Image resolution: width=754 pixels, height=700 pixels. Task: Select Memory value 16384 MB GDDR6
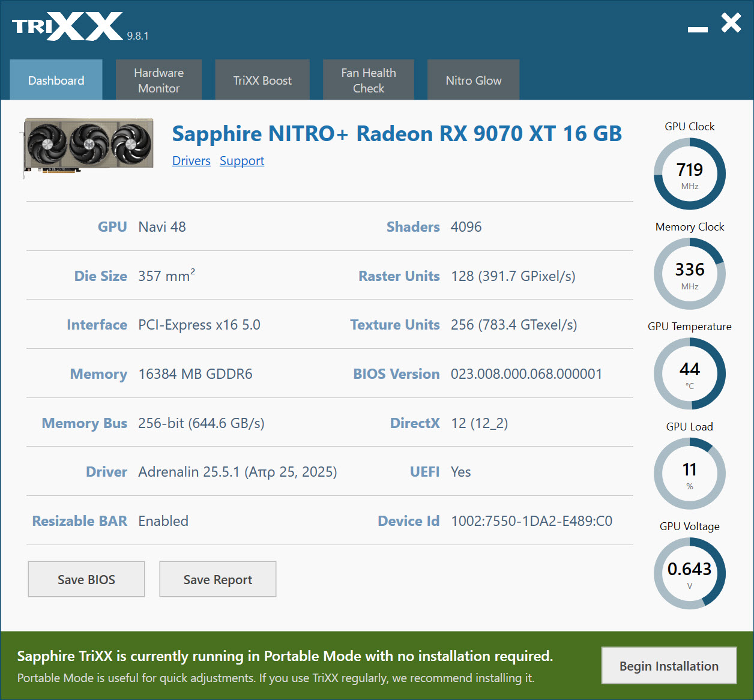(195, 374)
